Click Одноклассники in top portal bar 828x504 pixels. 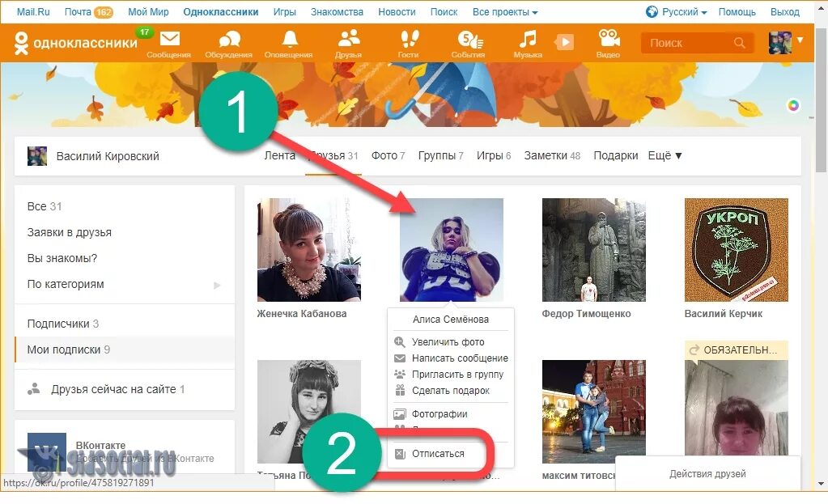click(x=221, y=11)
